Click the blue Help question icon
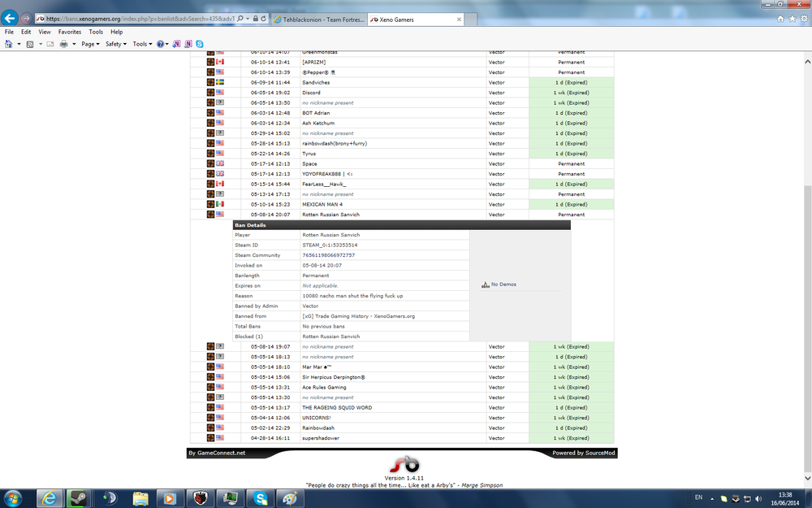 [x=161, y=44]
